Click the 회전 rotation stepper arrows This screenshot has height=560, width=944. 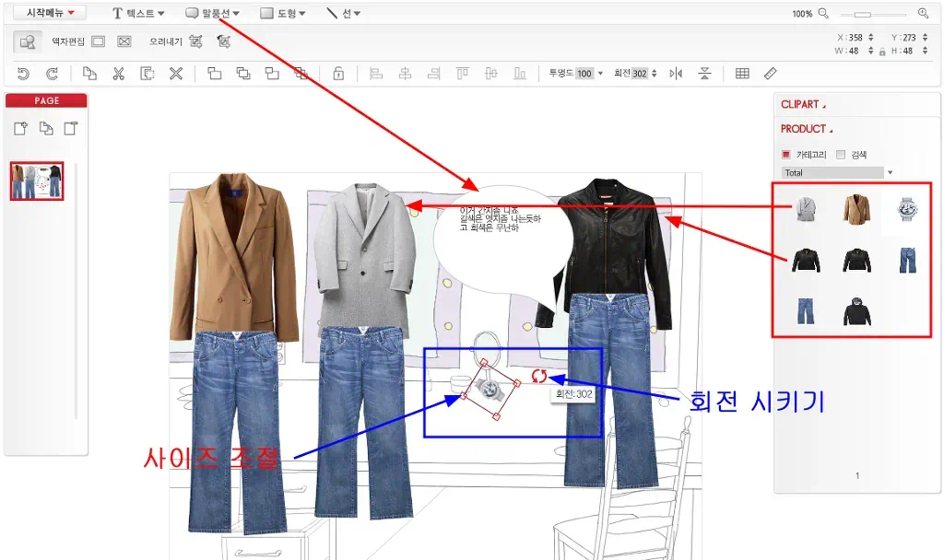pyautogui.click(x=654, y=74)
